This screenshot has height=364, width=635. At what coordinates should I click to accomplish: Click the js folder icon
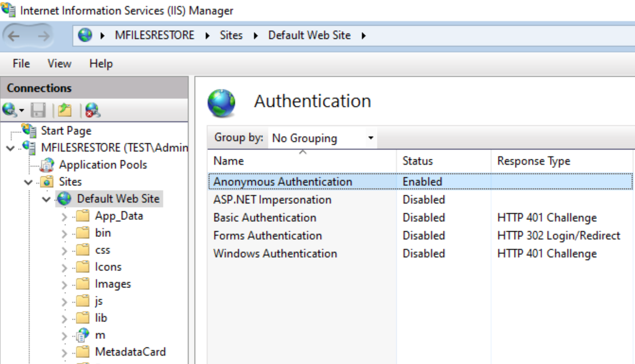[83, 301]
